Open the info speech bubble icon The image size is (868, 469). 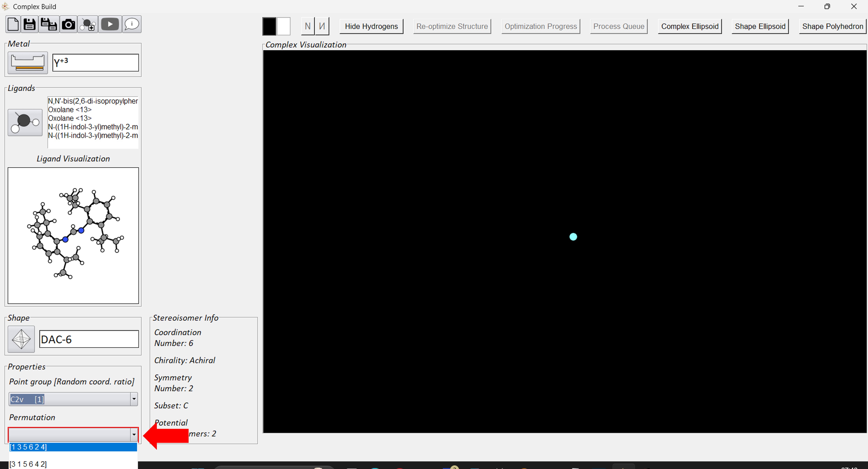point(131,24)
